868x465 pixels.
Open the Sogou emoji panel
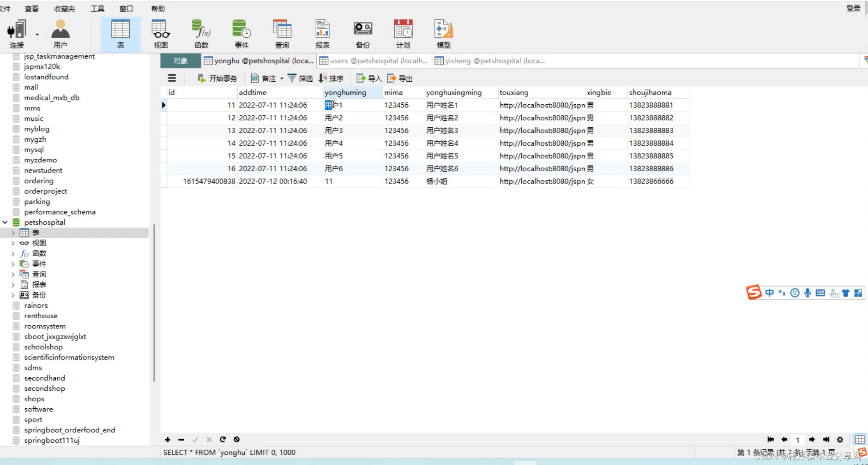[x=795, y=293]
